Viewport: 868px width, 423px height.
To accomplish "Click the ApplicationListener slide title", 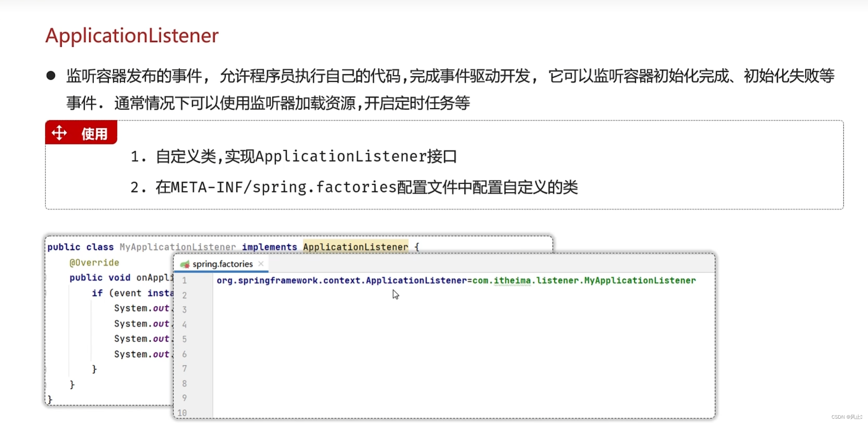I will click(x=132, y=36).
